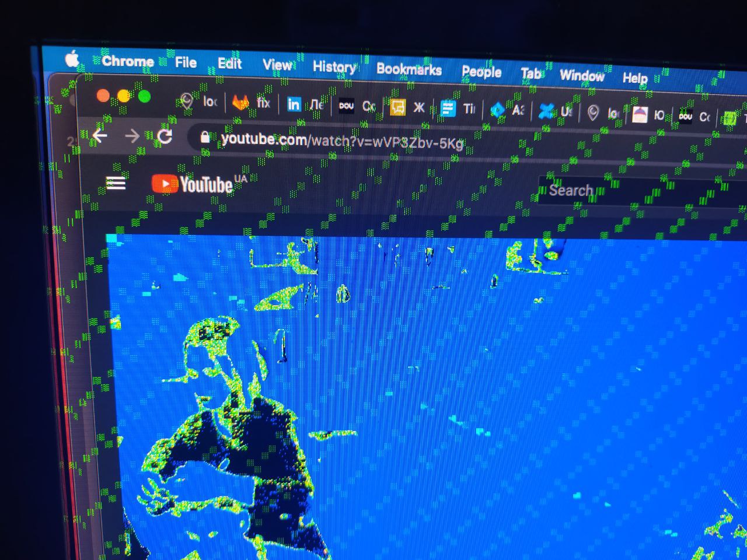This screenshot has width=747, height=560.
Task: Switch to the 'Ю' tab
Action: pyautogui.click(x=649, y=114)
